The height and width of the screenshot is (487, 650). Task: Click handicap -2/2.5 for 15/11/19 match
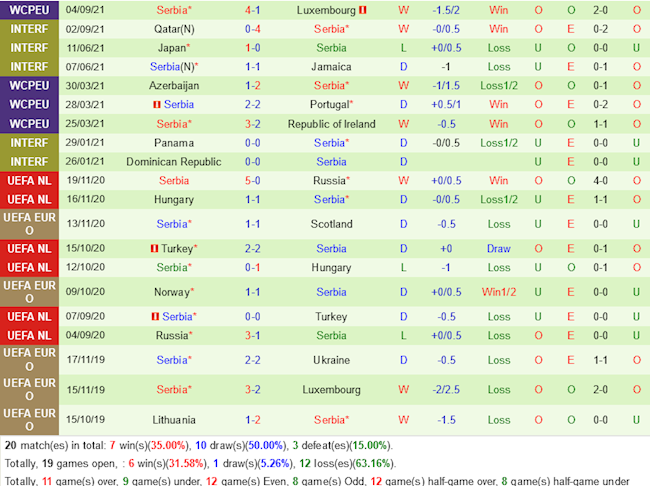[x=446, y=390]
